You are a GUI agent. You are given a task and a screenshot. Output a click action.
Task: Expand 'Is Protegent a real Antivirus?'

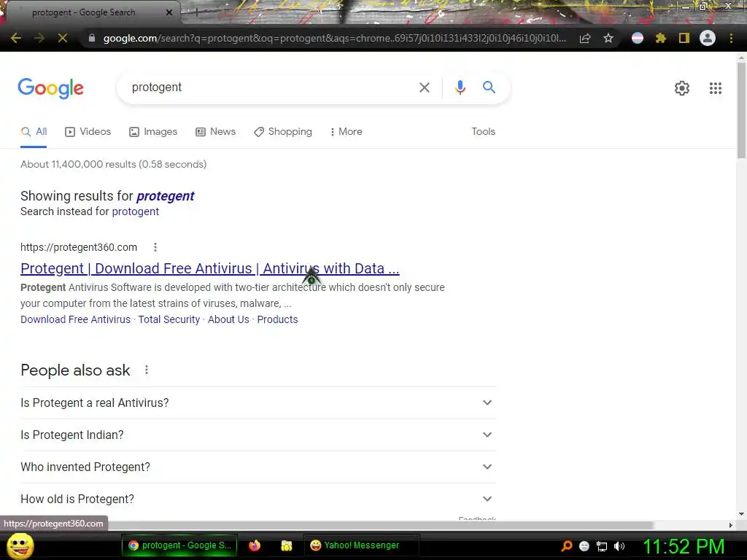pos(258,402)
